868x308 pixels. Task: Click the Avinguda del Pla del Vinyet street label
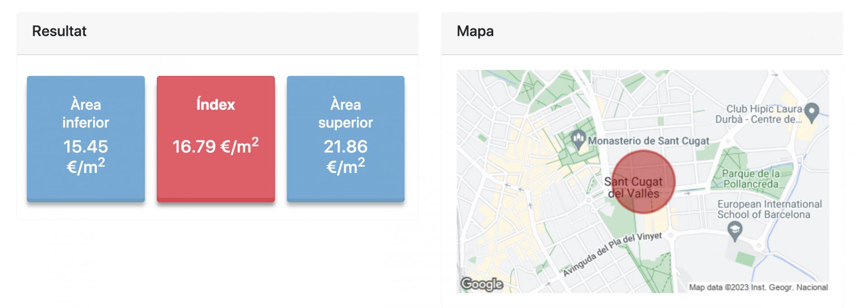[x=612, y=254]
